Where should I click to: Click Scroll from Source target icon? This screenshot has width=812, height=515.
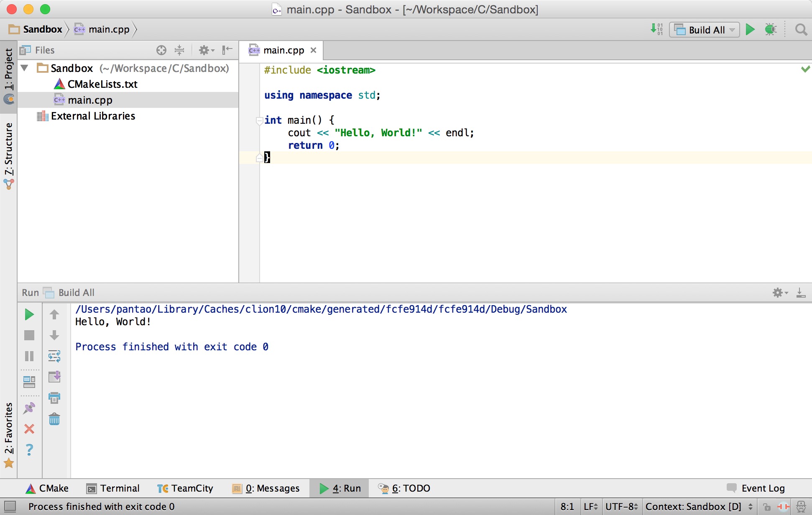pyautogui.click(x=161, y=51)
